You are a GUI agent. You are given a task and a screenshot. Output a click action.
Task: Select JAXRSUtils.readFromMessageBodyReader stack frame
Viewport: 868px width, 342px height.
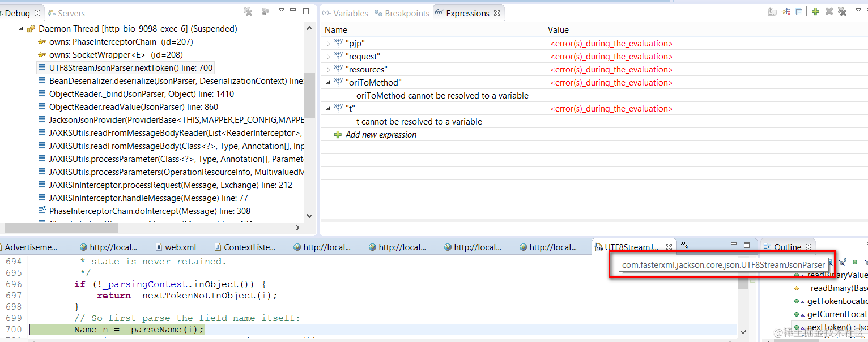[170, 133]
